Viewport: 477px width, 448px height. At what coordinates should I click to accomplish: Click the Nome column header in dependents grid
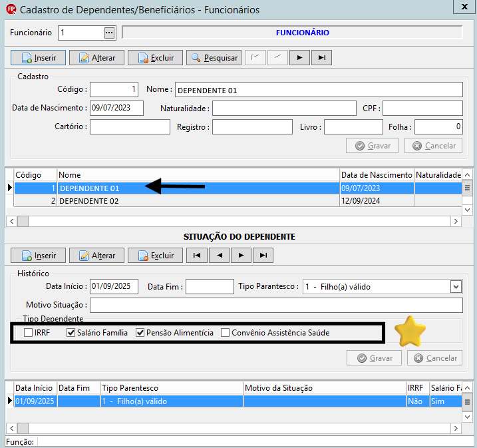[198, 175]
